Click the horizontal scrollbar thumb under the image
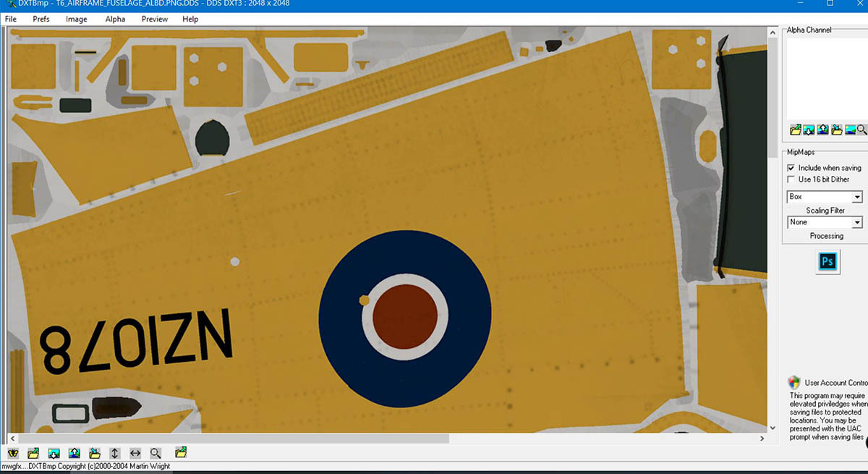This screenshot has height=474, width=868. click(x=233, y=439)
